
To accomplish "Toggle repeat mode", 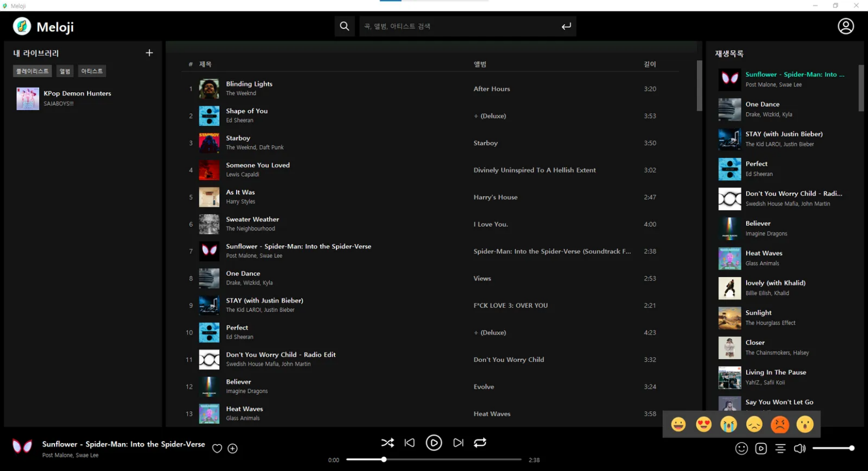I will (x=480, y=443).
